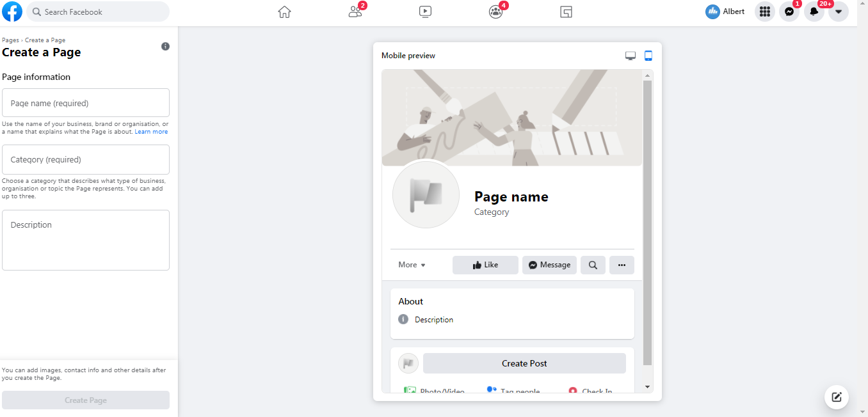
Task: Open the Notifications bell
Action: click(x=814, y=12)
